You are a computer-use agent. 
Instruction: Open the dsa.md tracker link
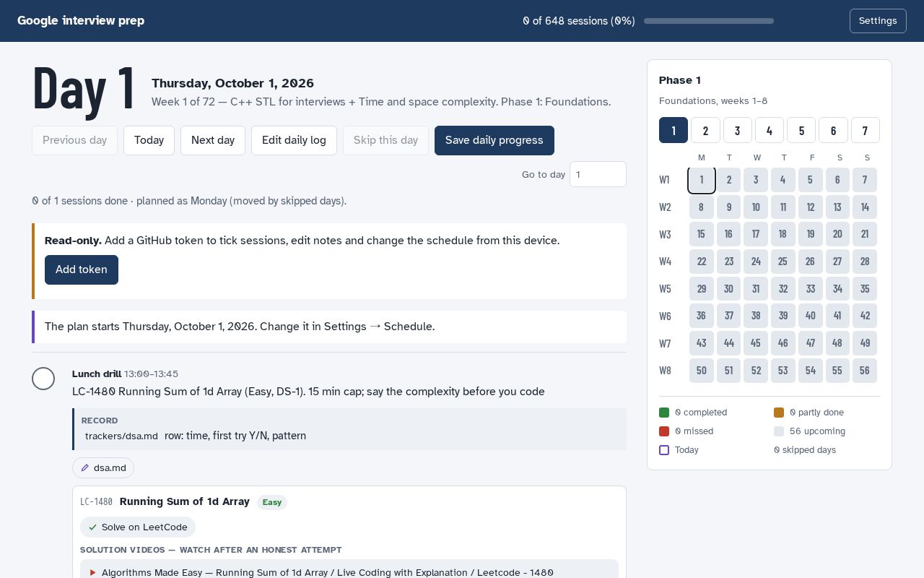coord(103,468)
